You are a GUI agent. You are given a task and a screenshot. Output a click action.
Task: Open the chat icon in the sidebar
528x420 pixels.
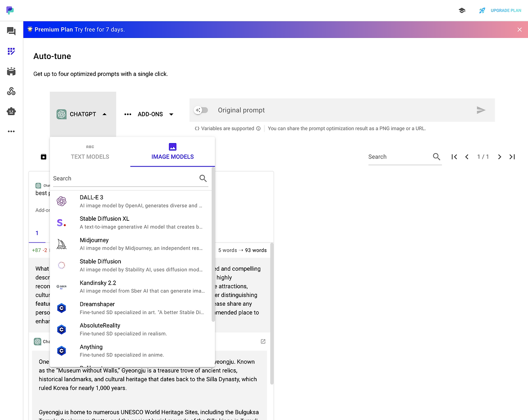pyautogui.click(x=11, y=31)
